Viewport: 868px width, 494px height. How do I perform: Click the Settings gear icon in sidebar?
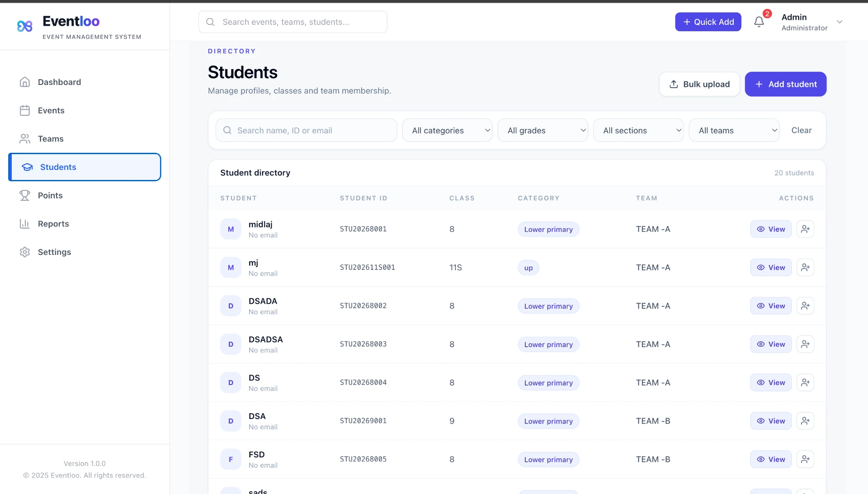pos(25,252)
